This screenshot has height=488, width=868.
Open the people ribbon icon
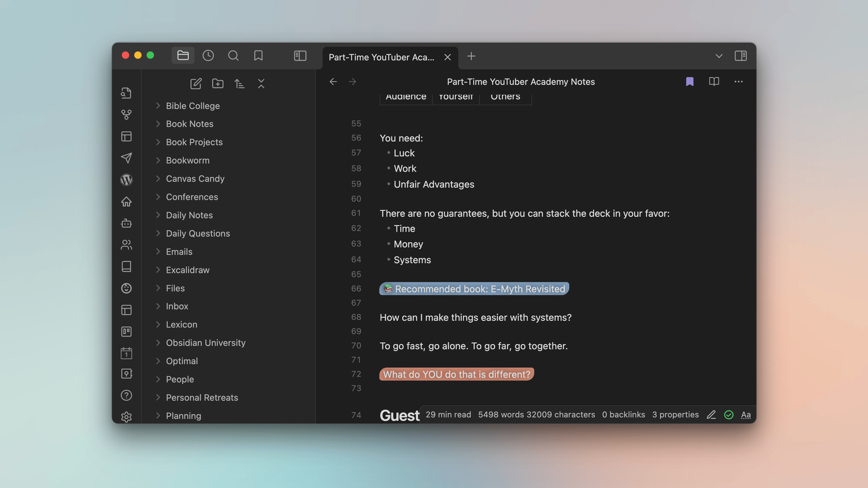point(126,245)
